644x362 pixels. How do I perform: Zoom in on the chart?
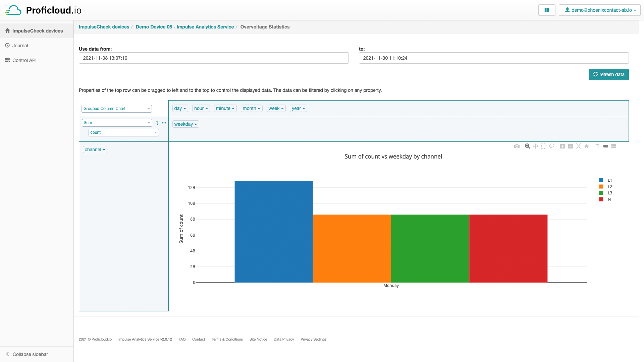(562, 146)
